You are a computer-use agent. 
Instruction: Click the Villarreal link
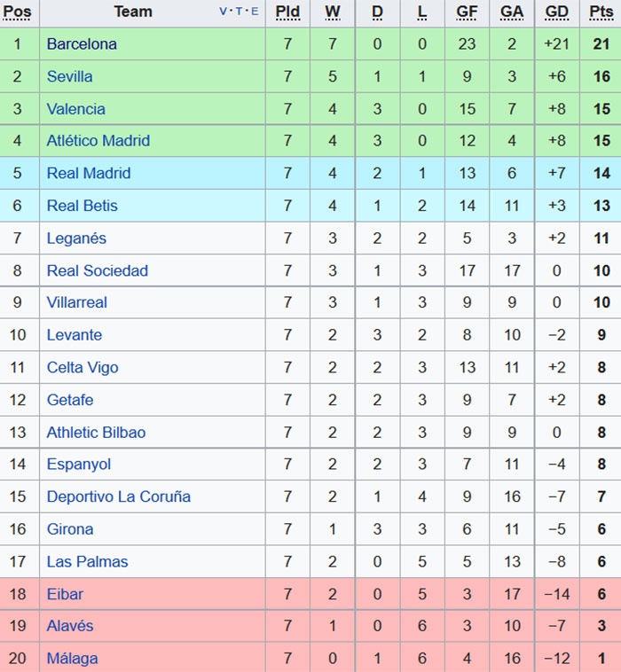click(76, 302)
